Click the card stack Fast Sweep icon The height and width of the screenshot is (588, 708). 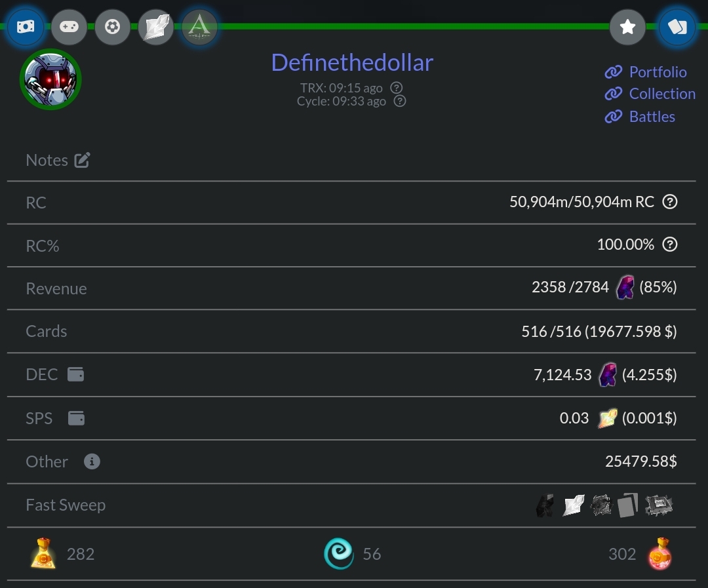[x=627, y=505]
